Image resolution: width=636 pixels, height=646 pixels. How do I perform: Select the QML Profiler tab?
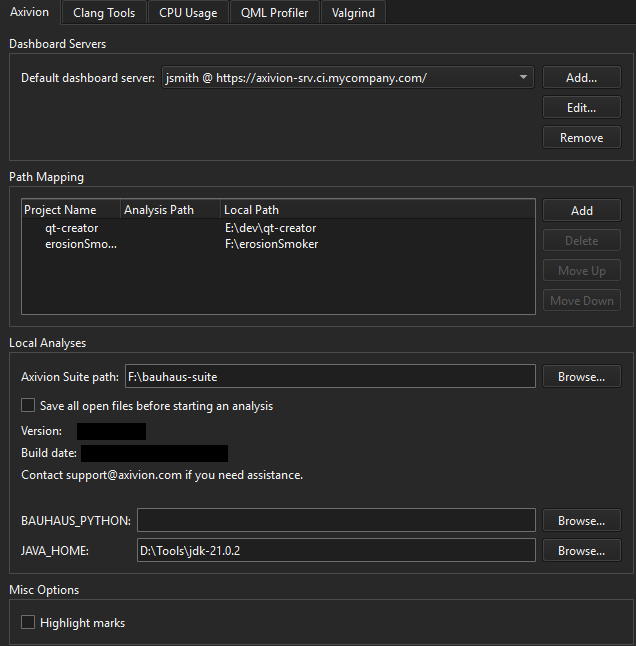[273, 12]
